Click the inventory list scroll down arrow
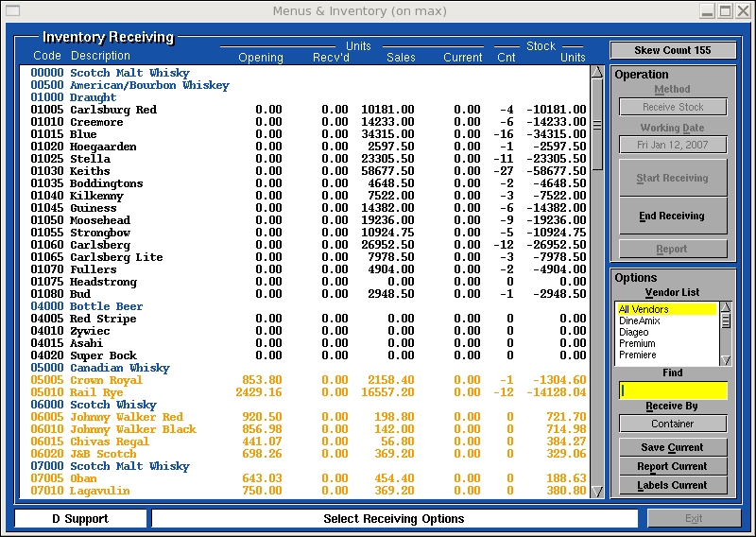 597,492
